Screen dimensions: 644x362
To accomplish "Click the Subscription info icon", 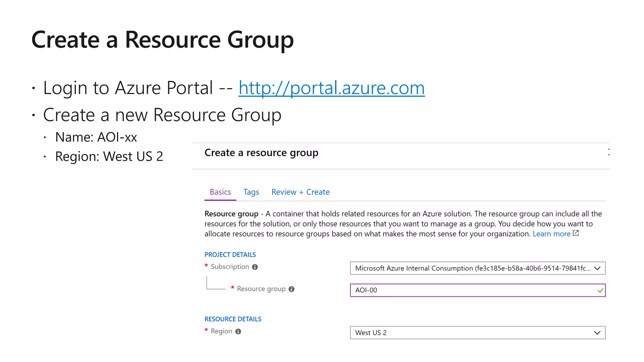I will coord(255,267).
